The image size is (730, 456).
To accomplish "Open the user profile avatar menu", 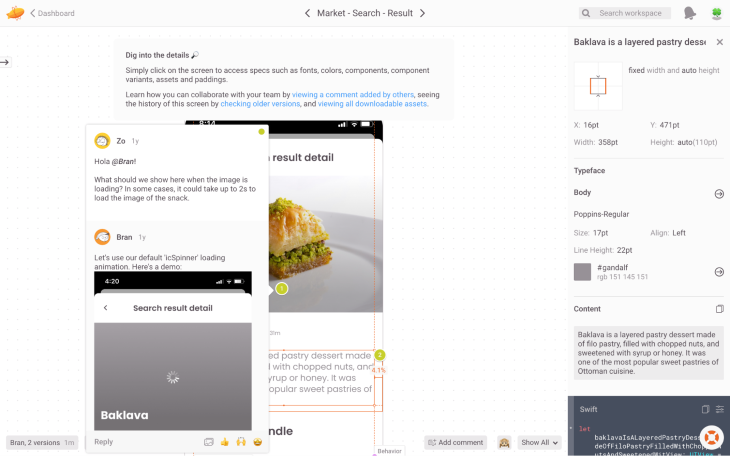I will (x=716, y=13).
